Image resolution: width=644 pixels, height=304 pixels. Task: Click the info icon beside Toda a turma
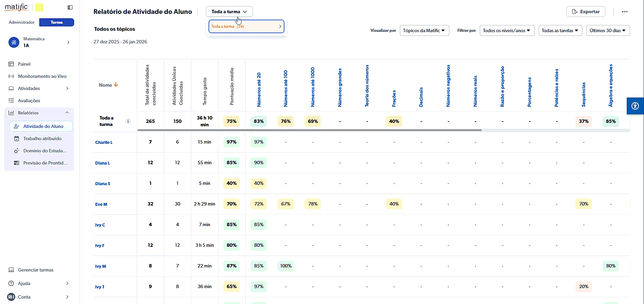128,121
